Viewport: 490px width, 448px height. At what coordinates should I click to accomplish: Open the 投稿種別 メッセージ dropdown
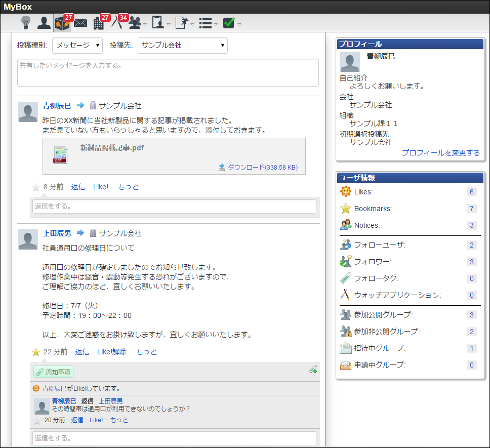pyautogui.click(x=77, y=46)
